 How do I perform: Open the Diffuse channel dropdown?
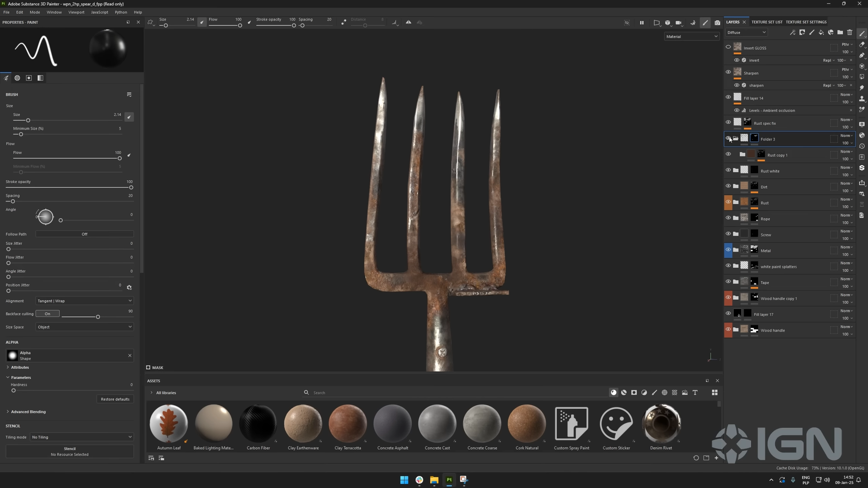click(746, 33)
